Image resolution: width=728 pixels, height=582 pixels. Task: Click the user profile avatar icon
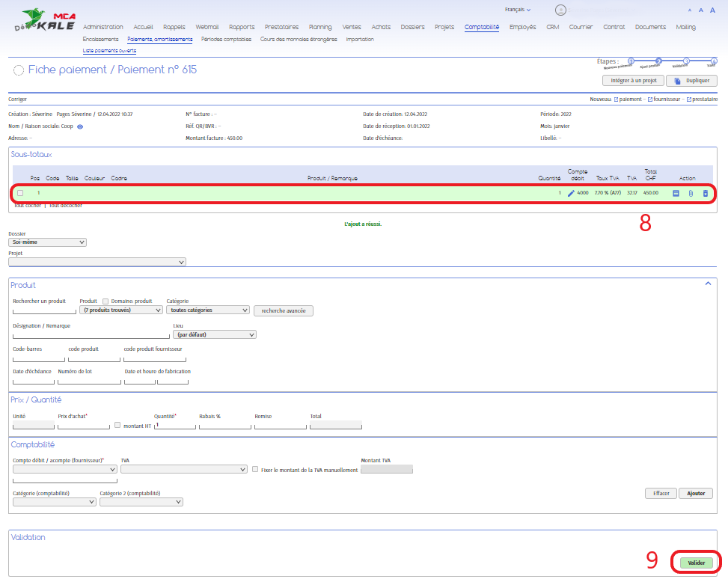[x=560, y=10]
